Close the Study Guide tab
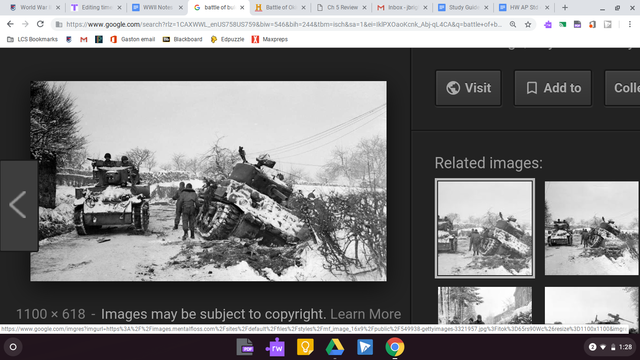This screenshot has height=360, width=640. point(486,7)
